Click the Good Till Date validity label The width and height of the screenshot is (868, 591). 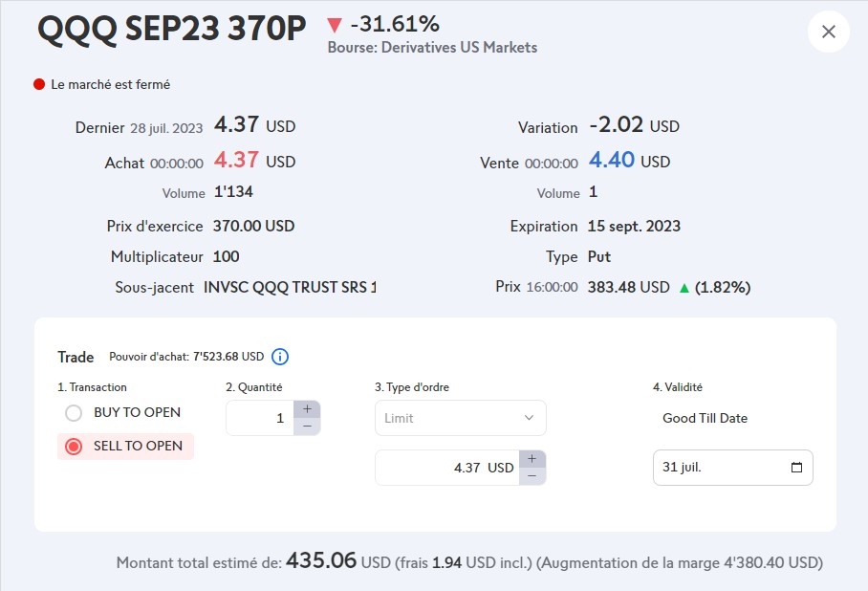click(x=705, y=418)
